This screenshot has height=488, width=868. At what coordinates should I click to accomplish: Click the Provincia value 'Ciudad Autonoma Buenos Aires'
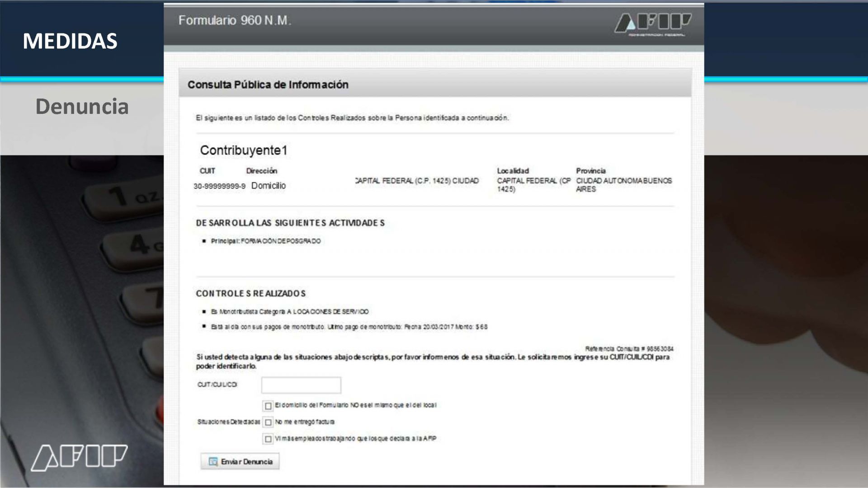pos(623,185)
